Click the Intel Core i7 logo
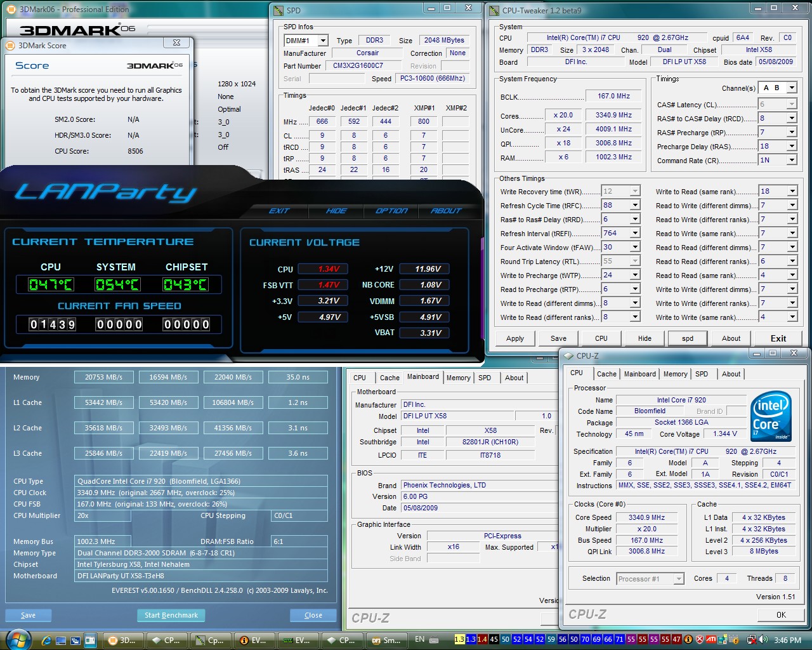 click(x=770, y=416)
